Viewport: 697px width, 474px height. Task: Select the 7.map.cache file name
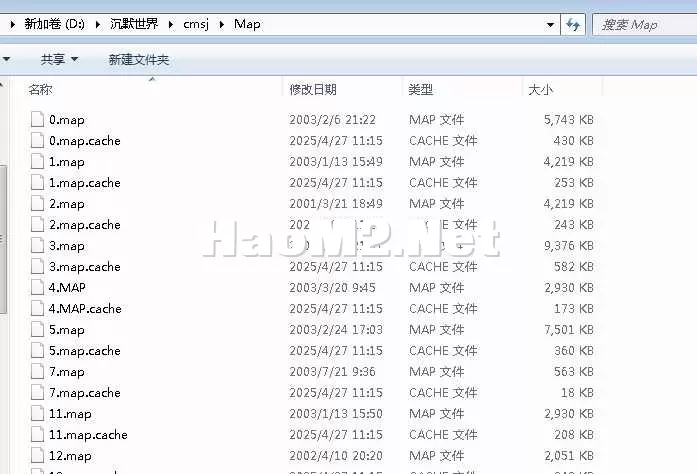click(84, 393)
